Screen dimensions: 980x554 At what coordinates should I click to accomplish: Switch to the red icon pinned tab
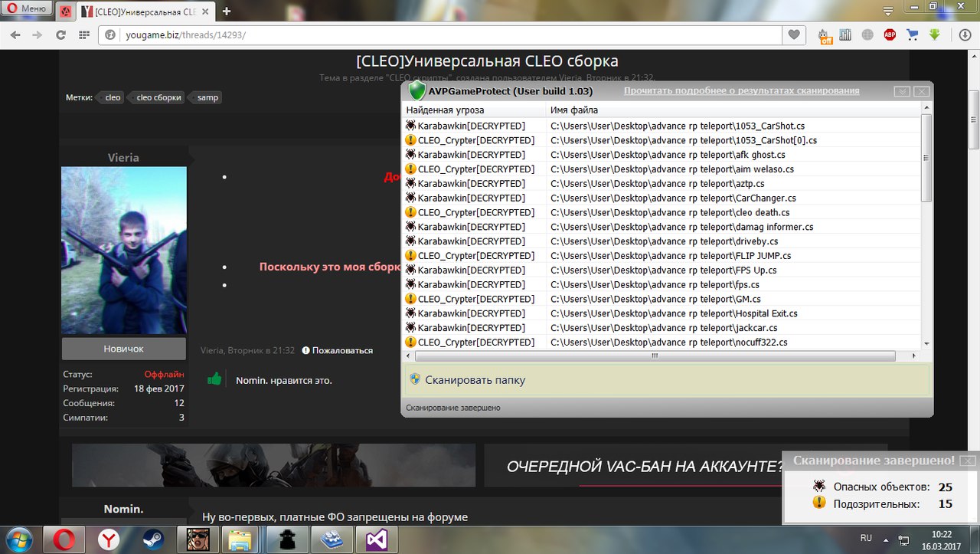[x=66, y=11]
